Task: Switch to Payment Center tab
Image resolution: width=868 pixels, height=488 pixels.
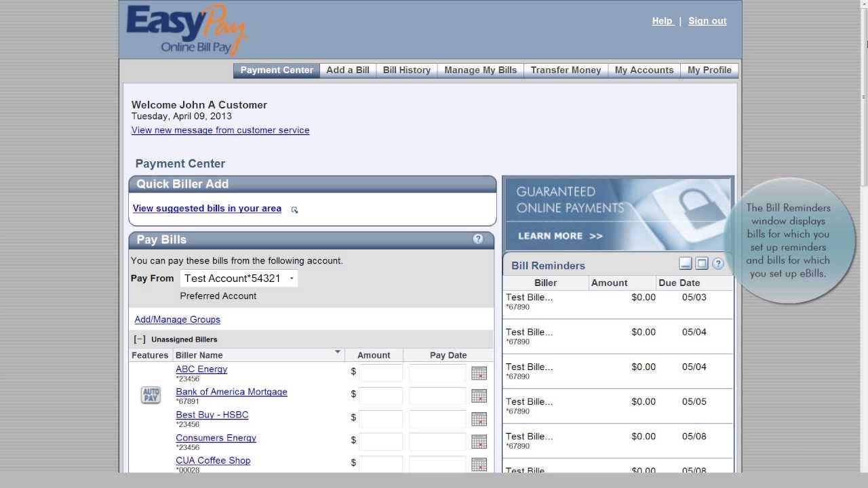Action: point(277,70)
